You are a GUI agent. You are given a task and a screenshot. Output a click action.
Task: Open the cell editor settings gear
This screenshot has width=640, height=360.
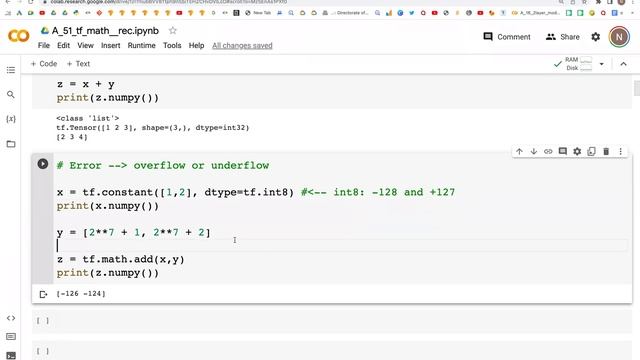577,151
